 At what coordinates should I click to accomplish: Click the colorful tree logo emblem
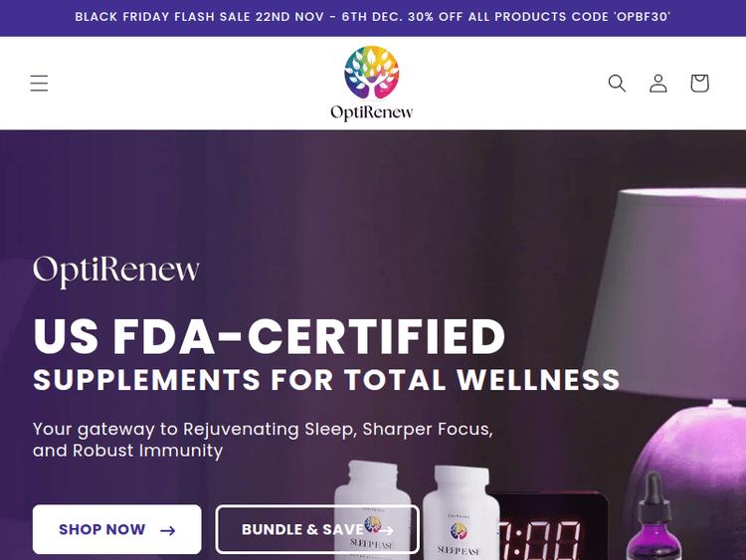click(x=372, y=73)
